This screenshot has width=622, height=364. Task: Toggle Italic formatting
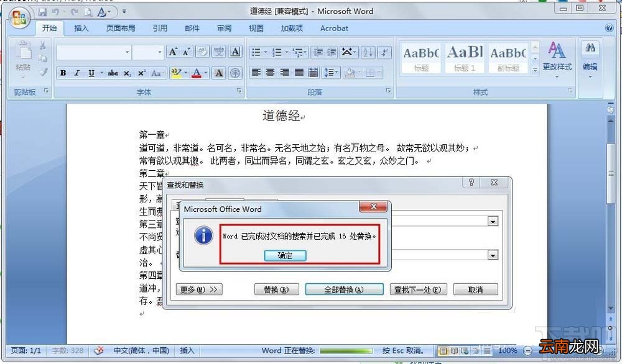77,73
